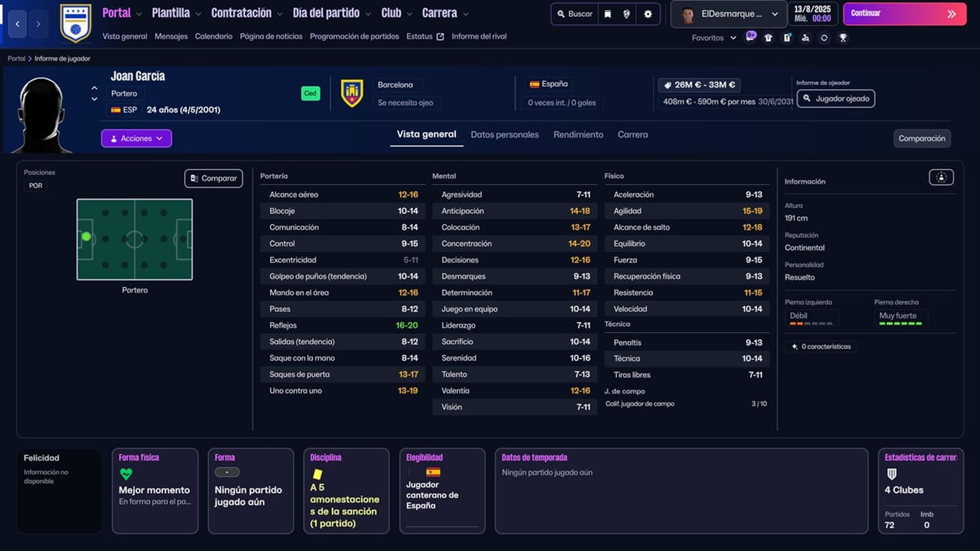
Task: Switch to the Rendimiento tab
Action: pyautogui.click(x=578, y=135)
